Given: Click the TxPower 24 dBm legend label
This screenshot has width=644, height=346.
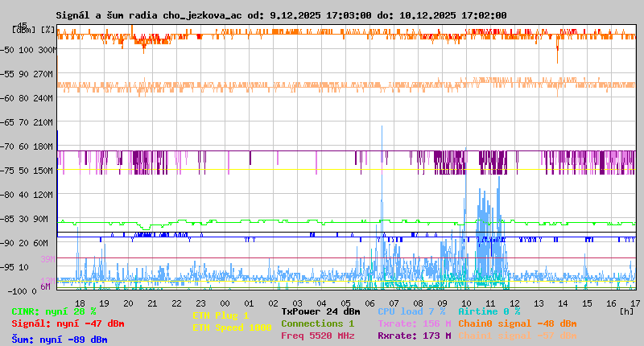Looking at the screenshot, I should [x=320, y=311].
